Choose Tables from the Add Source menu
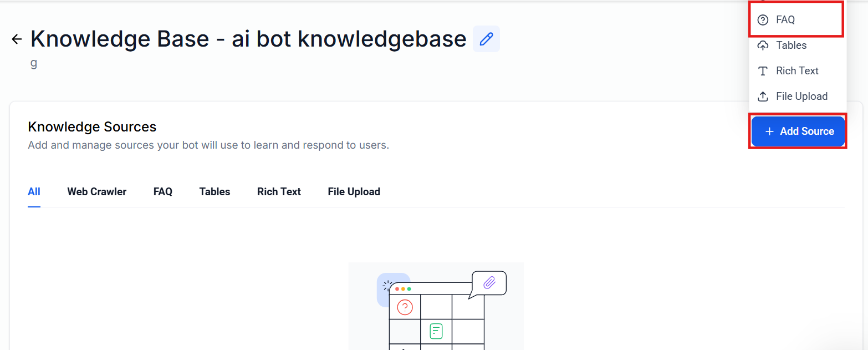Image resolution: width=868 pixels, height=350 pixels. (791, 45)
